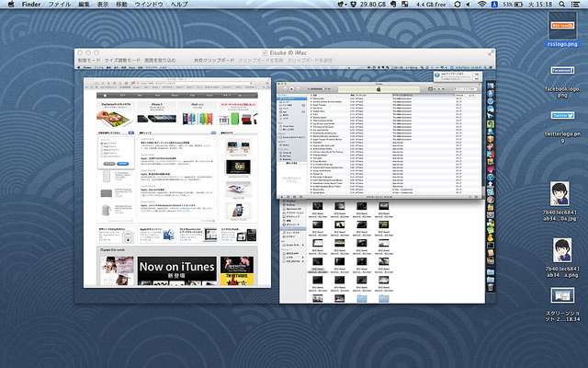The height and width of the screenshot is (368, 588).
Task: Click the volume speaker menu bar icon
Action: tap(469, 4)
